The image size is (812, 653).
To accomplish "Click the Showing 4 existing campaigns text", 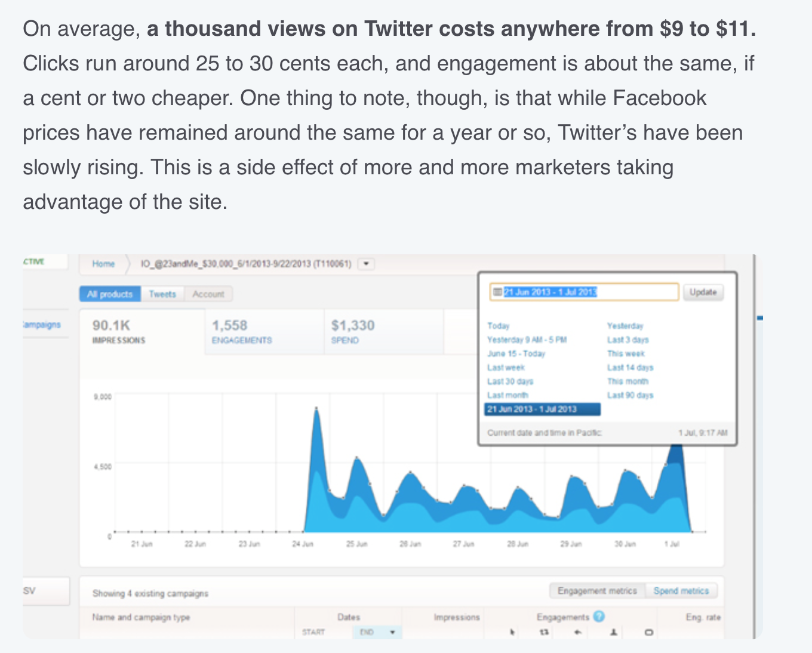I will [150, 593].
